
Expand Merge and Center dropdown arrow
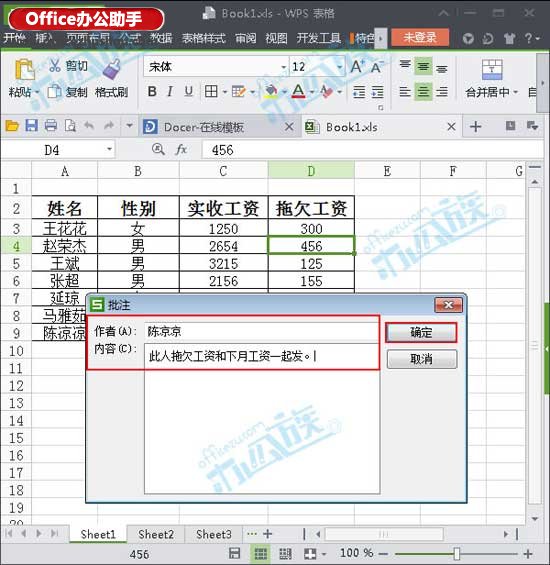click(x=516, y=92)
